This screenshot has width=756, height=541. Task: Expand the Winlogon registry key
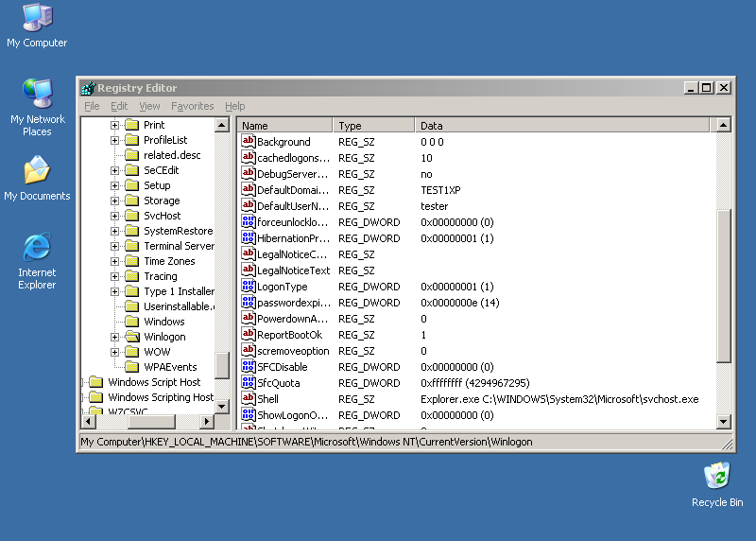pos(114,337)
